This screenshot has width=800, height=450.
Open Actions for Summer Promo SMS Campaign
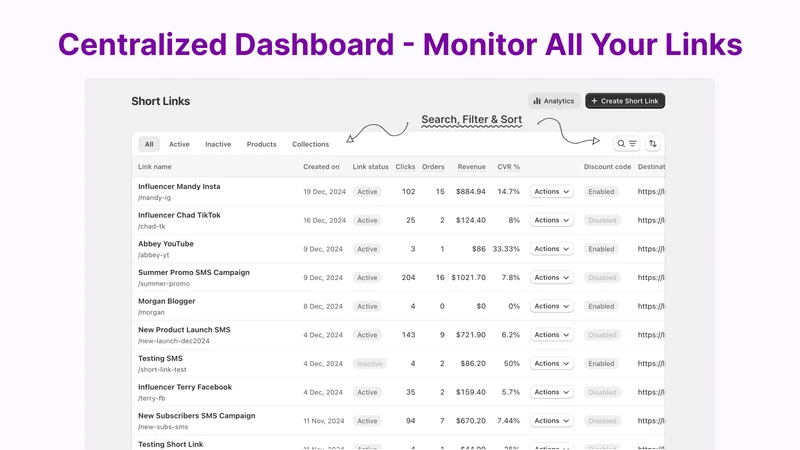[552, 277]
